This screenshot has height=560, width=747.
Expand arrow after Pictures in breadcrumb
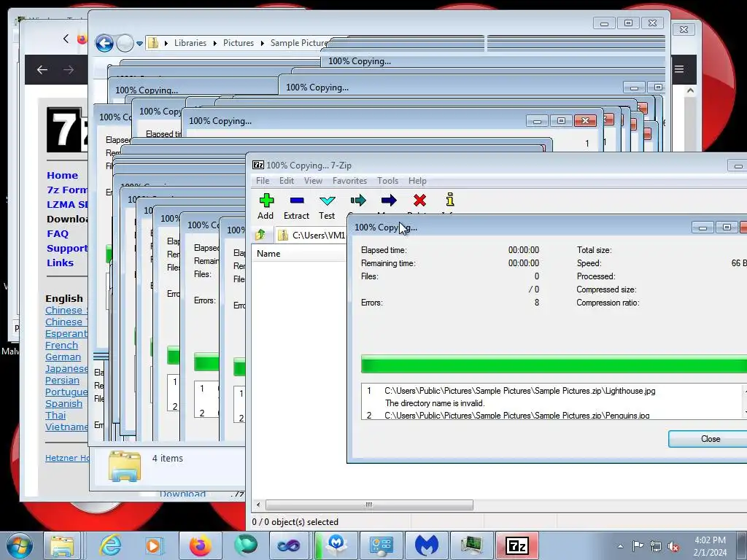click(x=262, y=43)
